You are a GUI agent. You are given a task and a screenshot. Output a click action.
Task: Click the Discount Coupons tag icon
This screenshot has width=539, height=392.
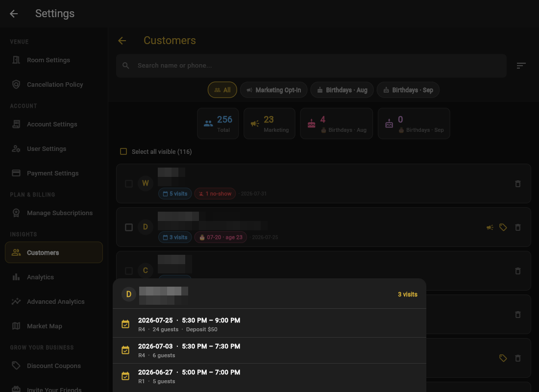(16, 366)
